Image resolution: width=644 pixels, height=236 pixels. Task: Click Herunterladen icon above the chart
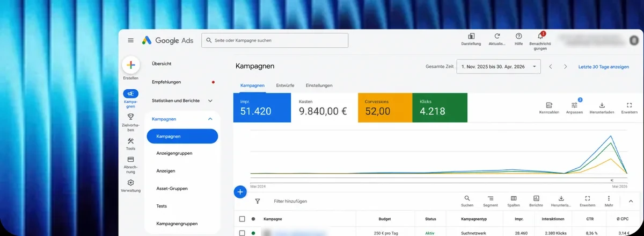(602, 105)
